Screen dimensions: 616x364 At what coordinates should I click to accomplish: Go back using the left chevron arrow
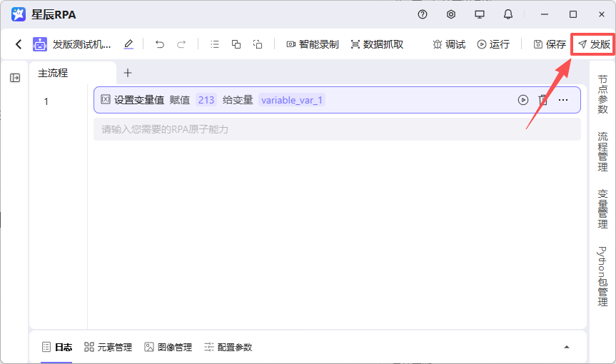(19, 44)
